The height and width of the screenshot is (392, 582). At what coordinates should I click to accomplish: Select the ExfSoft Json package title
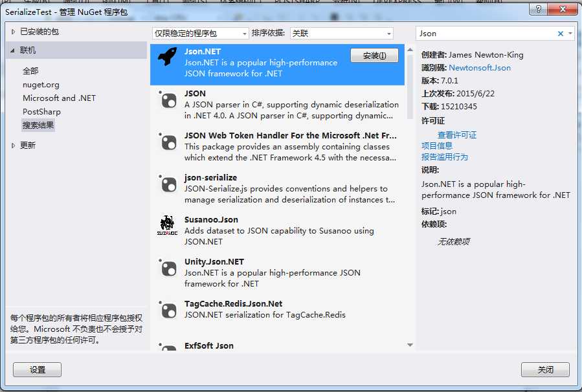pos(209,345)
